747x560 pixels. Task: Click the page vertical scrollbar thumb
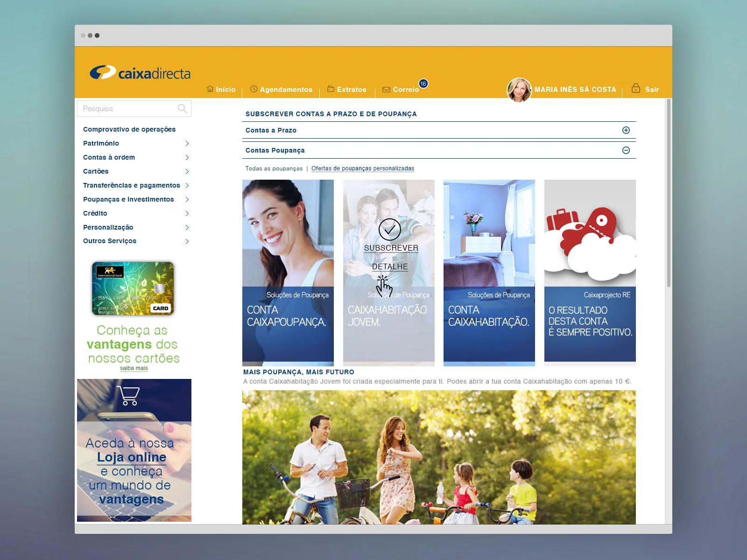[x=669, y=193]
